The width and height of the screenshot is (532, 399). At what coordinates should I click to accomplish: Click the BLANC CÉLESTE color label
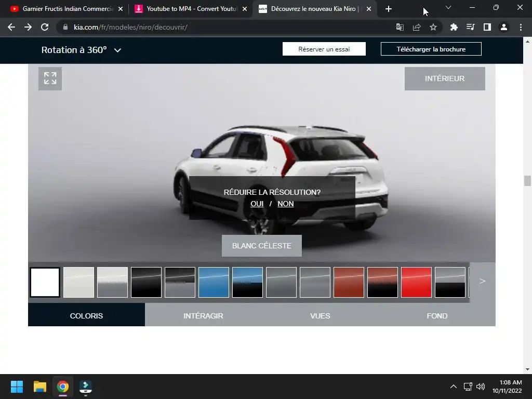pyautogui.click(x=262, y=246)
